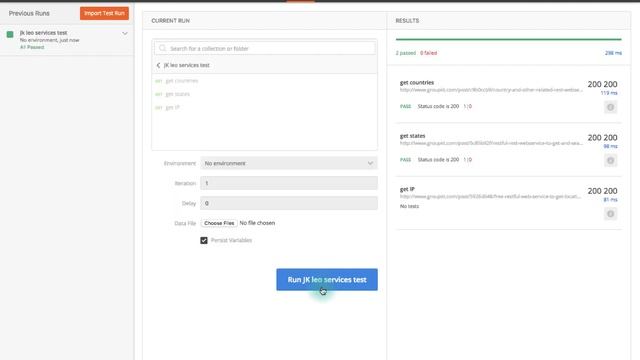Open the Environment dropdown
The width and height of the screenshot is (640, 360).
point(289,163)
